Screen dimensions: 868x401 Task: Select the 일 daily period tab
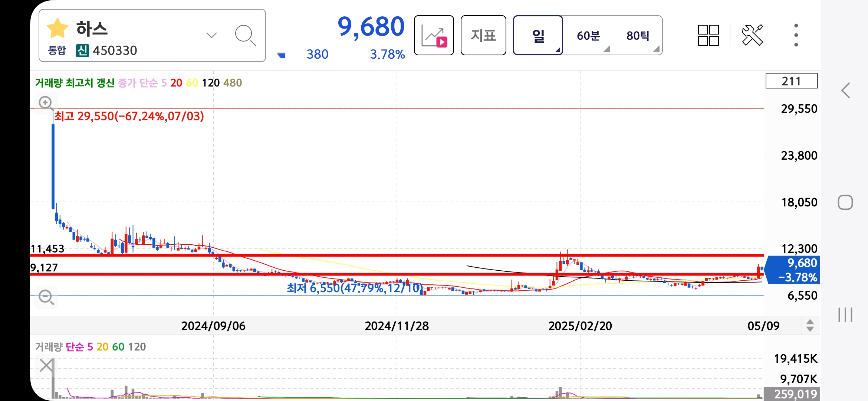click(x=538, y=36)
